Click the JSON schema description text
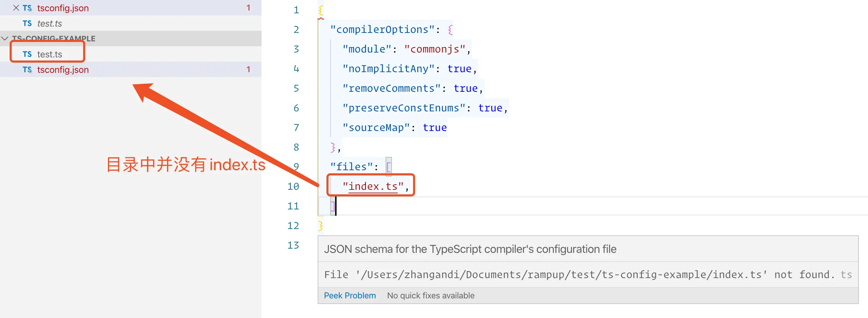 [470, 249]
